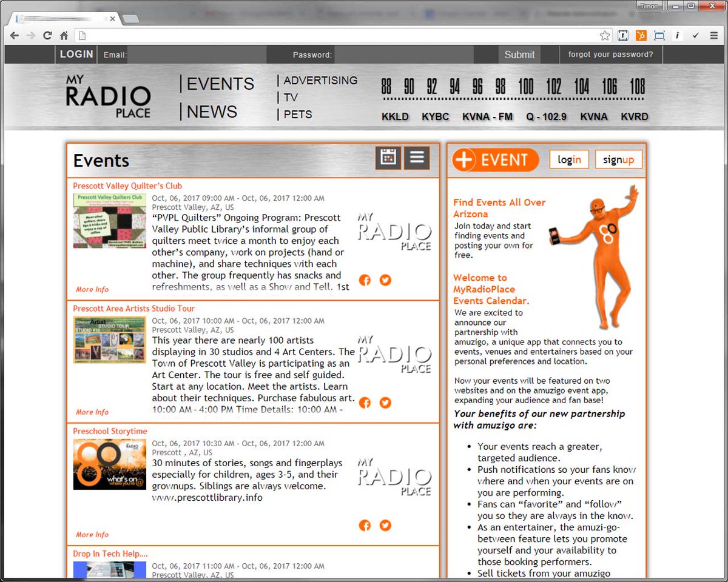Share Prescott Valley Quilter's Club on Facebook
728x582 pixels.
(x=365, y=280)
